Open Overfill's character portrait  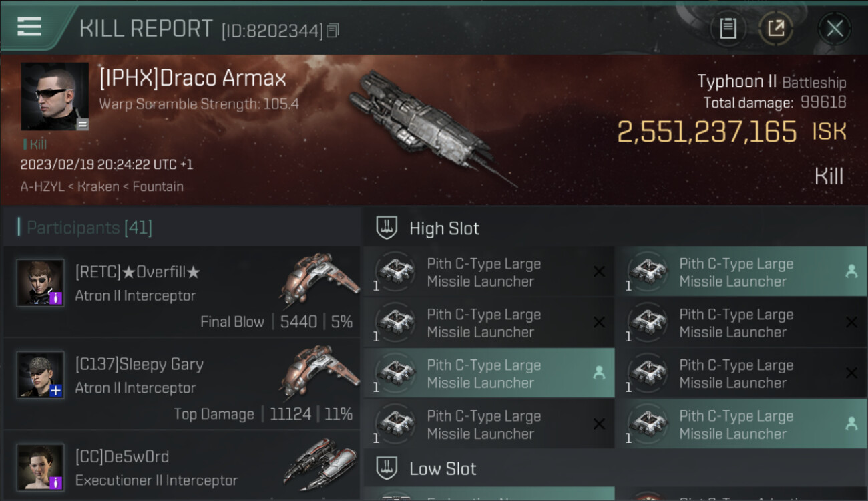point(41,283)
